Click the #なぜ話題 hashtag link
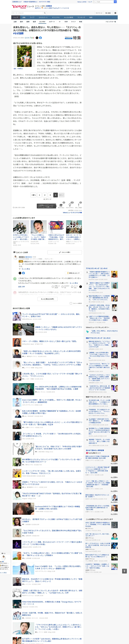The height and width of the screenshot is (644, 129). [18, 33]
